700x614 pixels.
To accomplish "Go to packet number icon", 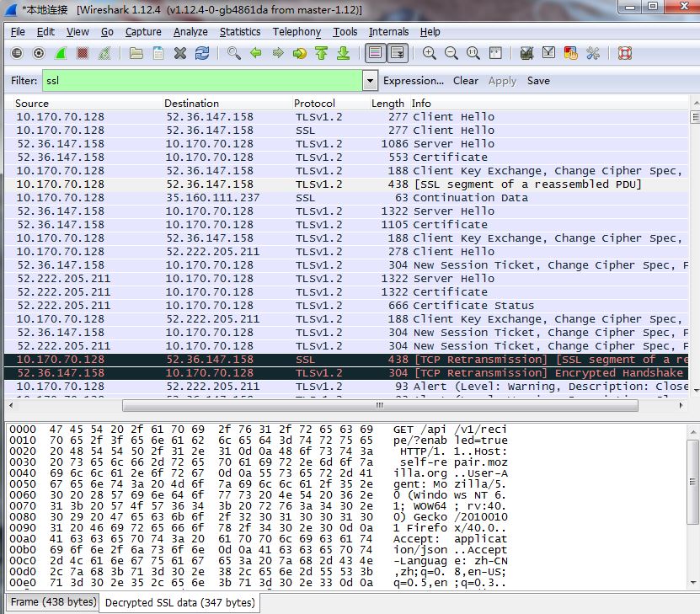I will [300, 53].
